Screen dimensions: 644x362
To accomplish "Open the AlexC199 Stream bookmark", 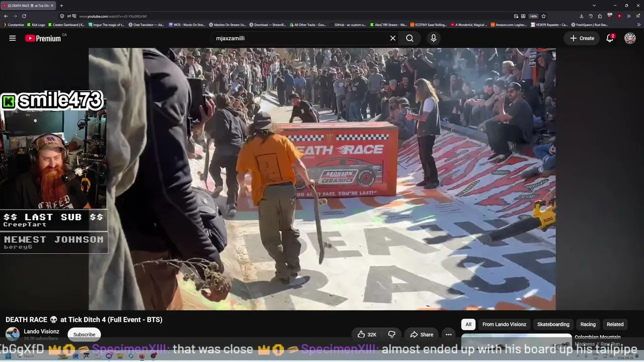I will click(388, 25).
